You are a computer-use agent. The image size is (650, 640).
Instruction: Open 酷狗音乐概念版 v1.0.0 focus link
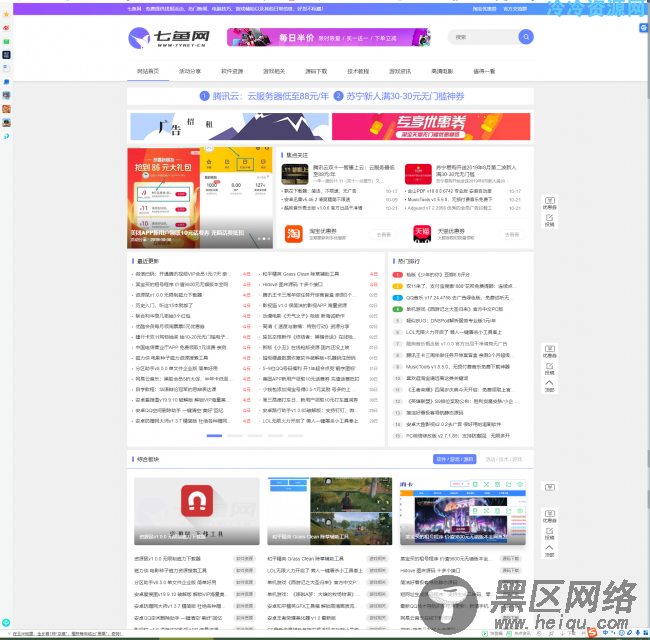pos(323,208)
